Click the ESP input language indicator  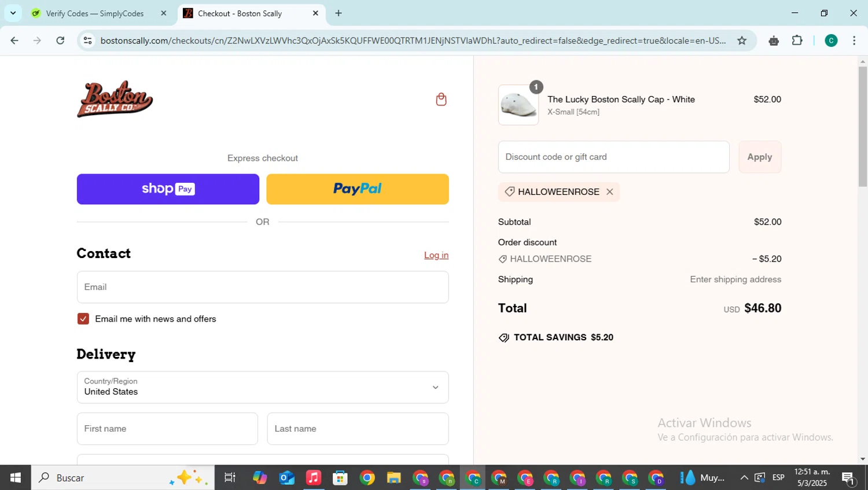[778, 478]
